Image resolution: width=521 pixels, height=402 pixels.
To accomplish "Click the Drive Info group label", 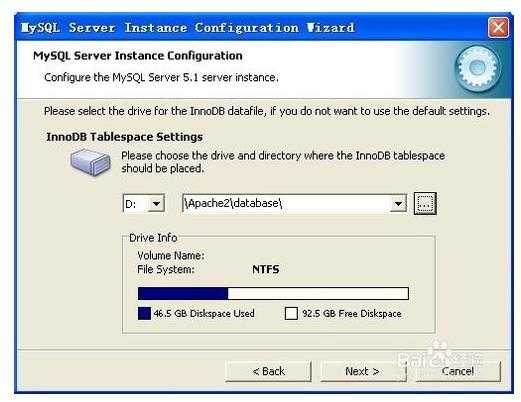I will tap(153, 238).
